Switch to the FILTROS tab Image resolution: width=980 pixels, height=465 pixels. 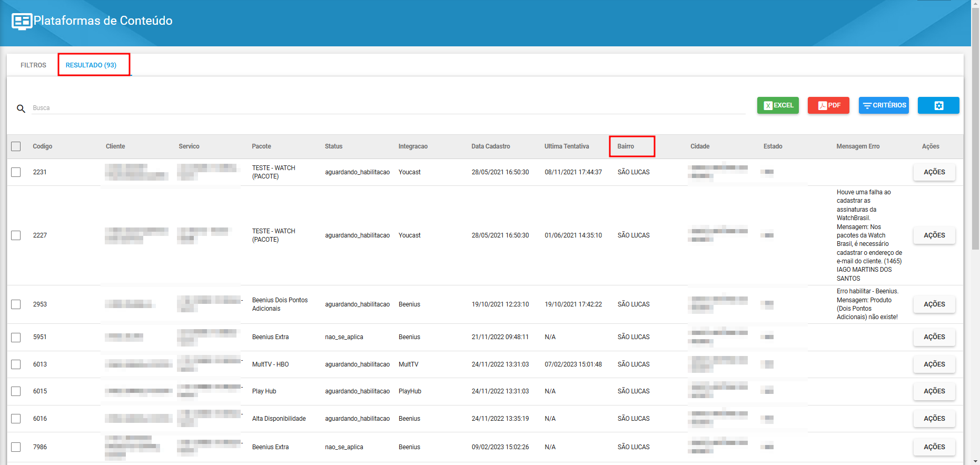tap(33, 65)
